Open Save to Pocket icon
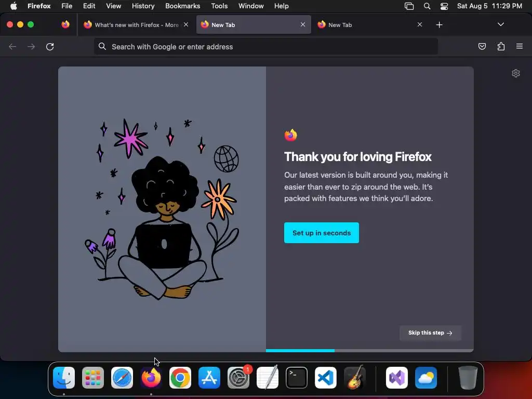The image size is (532, 399). click(482, 46)
